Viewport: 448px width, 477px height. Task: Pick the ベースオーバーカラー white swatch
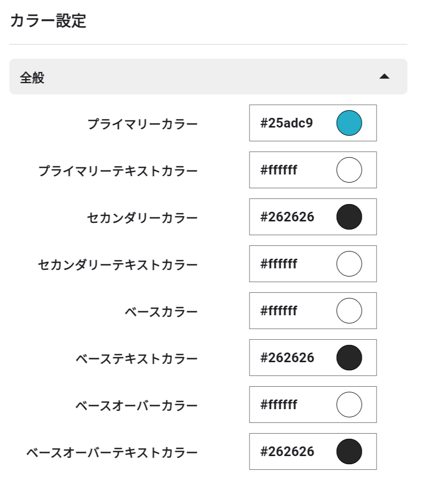(349, 405)
